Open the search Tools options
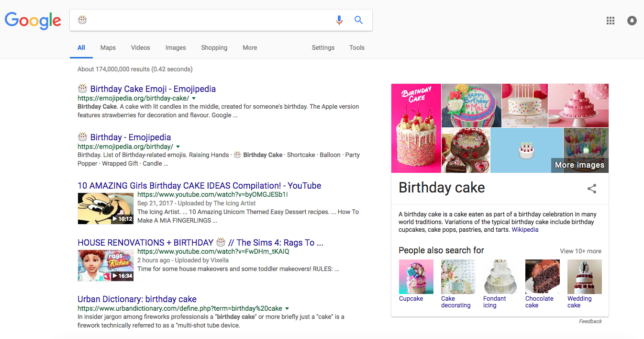Screen dimensions: 644x339 [357, 48]
